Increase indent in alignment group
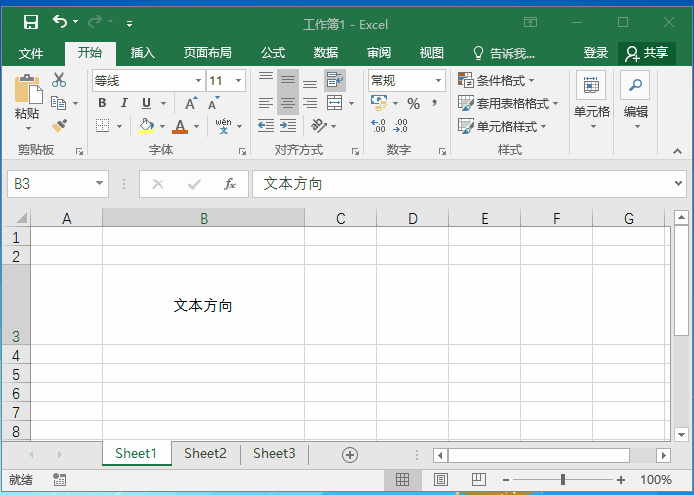The image size is (694, 495). point(288,126)
